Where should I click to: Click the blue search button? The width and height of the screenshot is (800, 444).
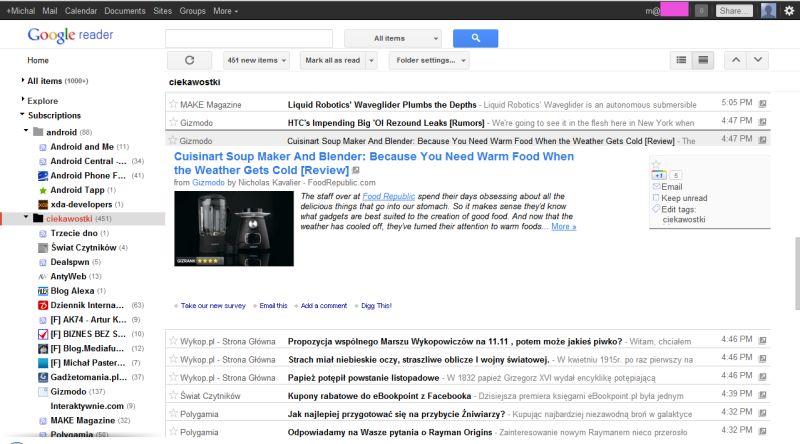pos(475,38)
